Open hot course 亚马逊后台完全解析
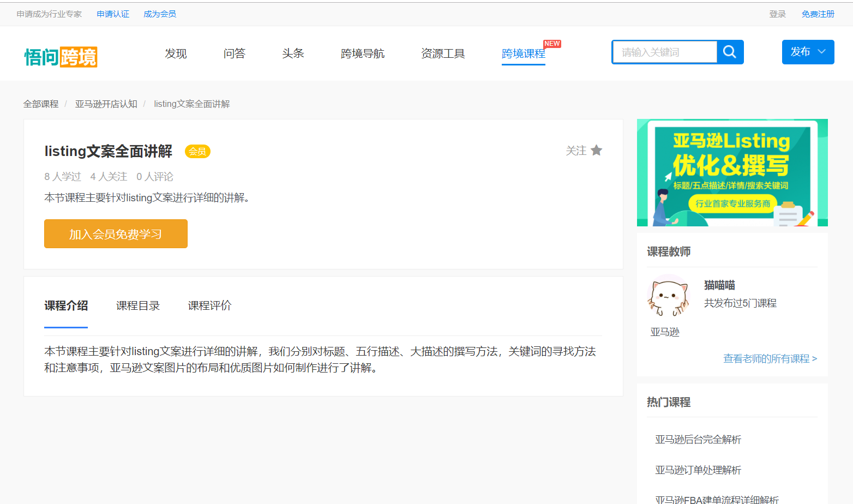The width and height of the screenshot is (853, 504). 698,440
